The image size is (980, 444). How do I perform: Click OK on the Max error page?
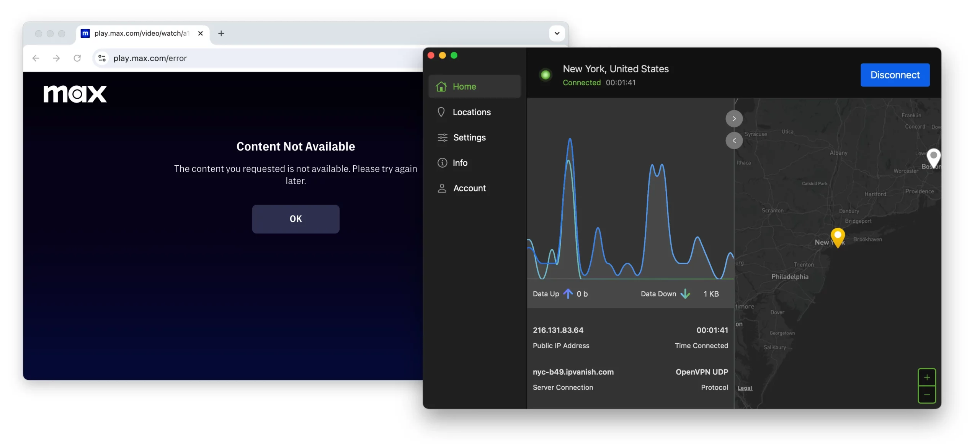point(296,219)
